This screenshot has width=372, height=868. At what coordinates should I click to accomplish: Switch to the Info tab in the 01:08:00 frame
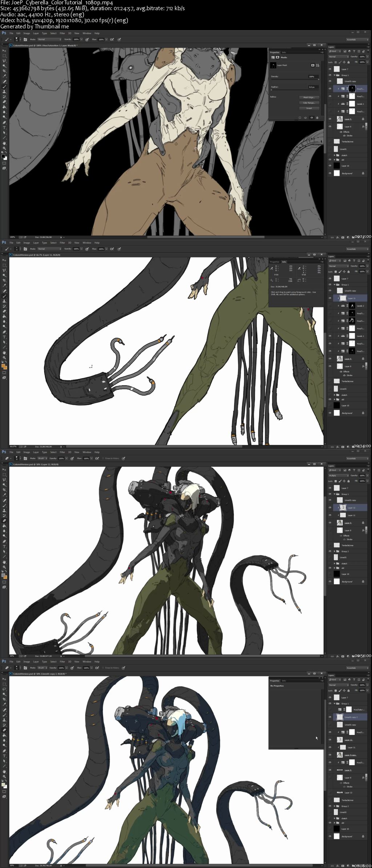tap(284, 681)
